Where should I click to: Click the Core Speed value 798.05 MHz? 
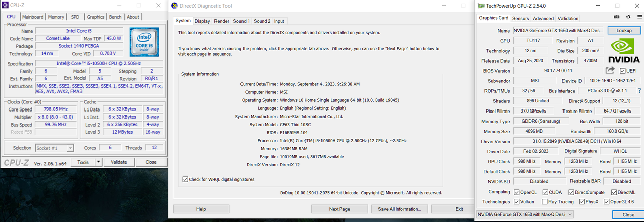tap(56, 109)
